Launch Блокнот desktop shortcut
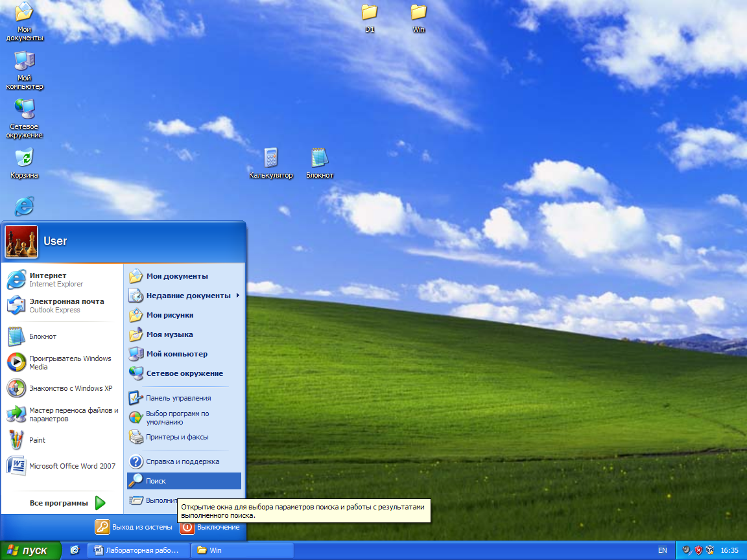This screenshot has width=747, height=560. click(x=319, y=163)
